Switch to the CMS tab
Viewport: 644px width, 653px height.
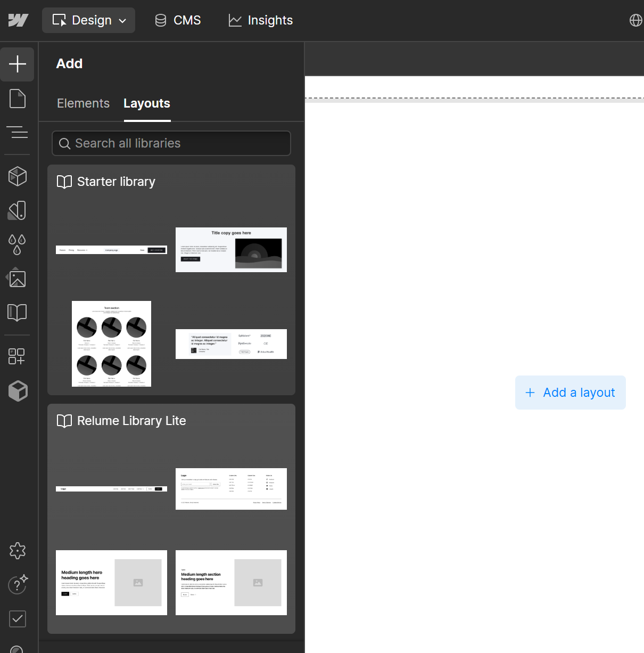(x=178, y=20)
